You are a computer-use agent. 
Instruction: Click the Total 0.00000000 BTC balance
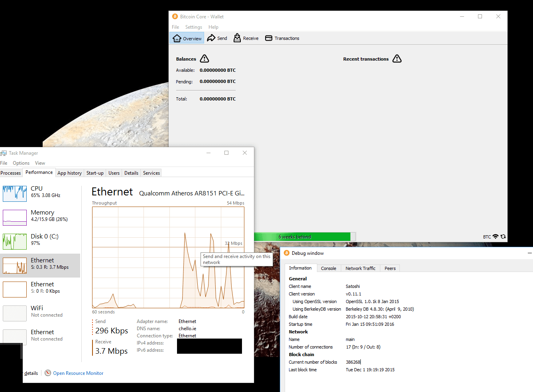pos(218,99)
